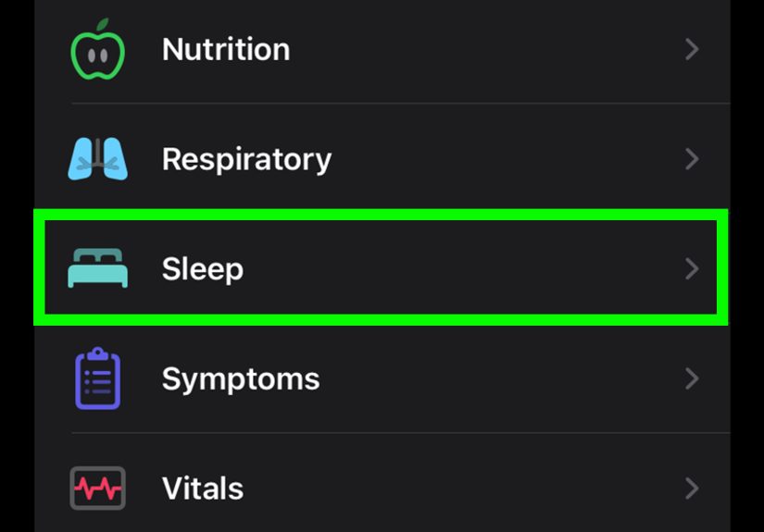Expand Vitals using its right chevron
764x532 pixels.
(692, 488)
